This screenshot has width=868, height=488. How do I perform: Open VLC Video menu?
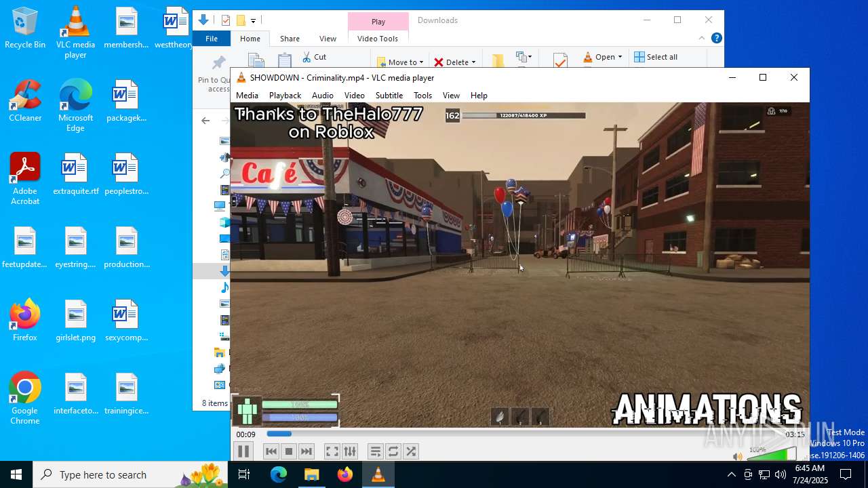354,96
